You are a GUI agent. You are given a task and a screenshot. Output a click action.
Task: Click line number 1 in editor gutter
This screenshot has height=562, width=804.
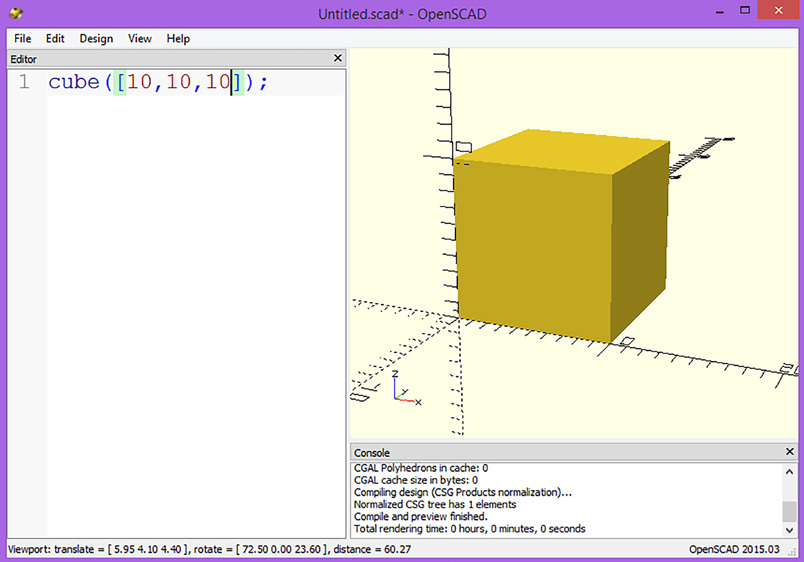click(24, 82)
